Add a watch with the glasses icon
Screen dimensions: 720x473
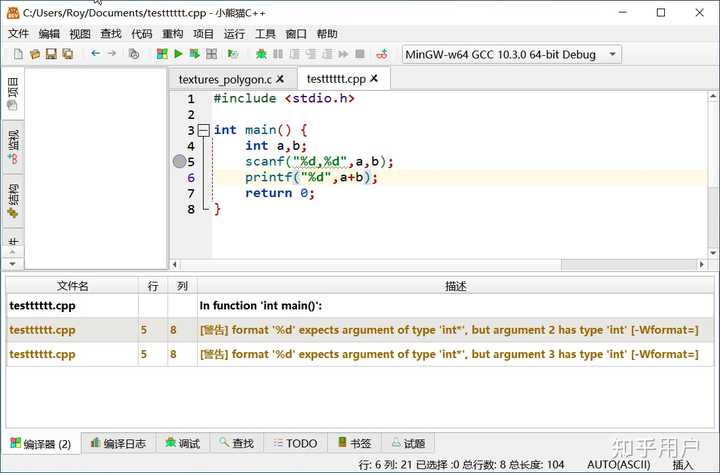pos(382,54)
